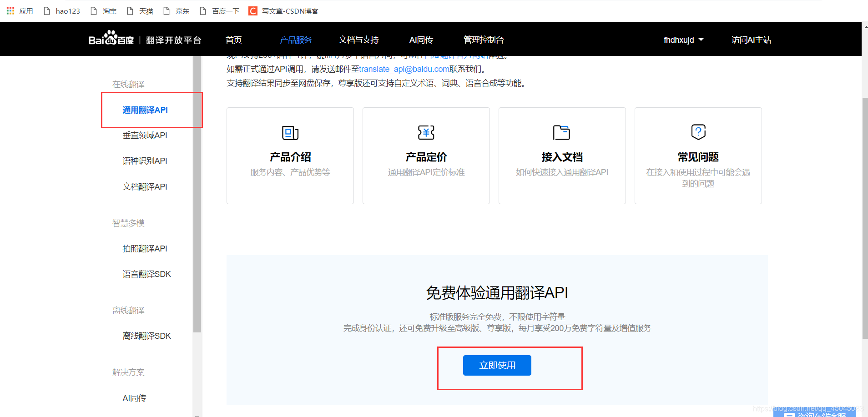Select 离线翻译SDK in the sidebar
The height and width of the screenshot is (417, 868).
(146, 336)
